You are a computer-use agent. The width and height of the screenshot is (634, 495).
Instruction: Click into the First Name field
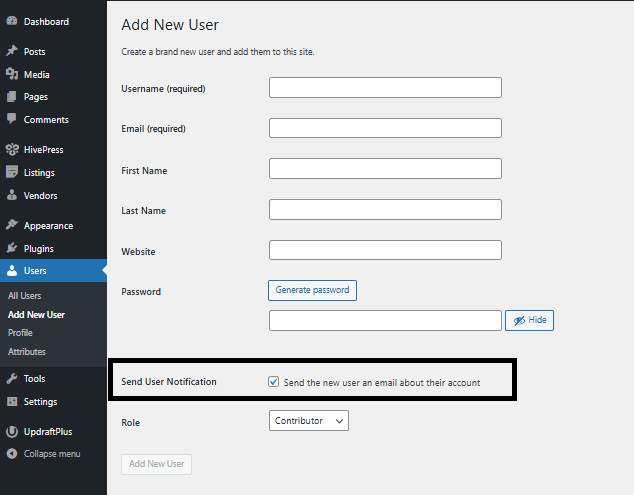coord(385,168)
